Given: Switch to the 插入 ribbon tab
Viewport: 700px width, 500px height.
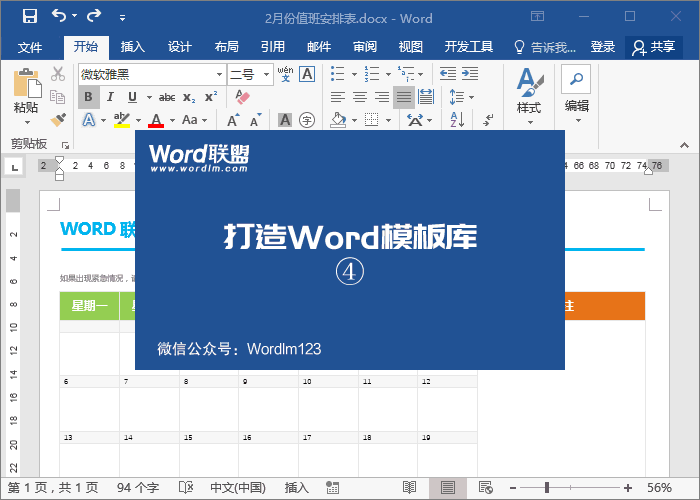Looking at the screenshot, I should pos(133,46).
